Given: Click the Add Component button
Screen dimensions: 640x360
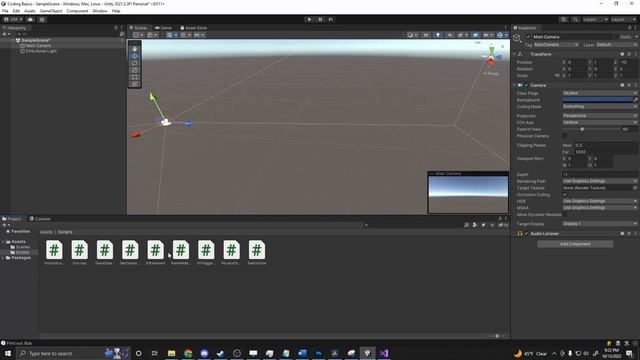Looking at the screenshot, I should [x=575, y=244].
